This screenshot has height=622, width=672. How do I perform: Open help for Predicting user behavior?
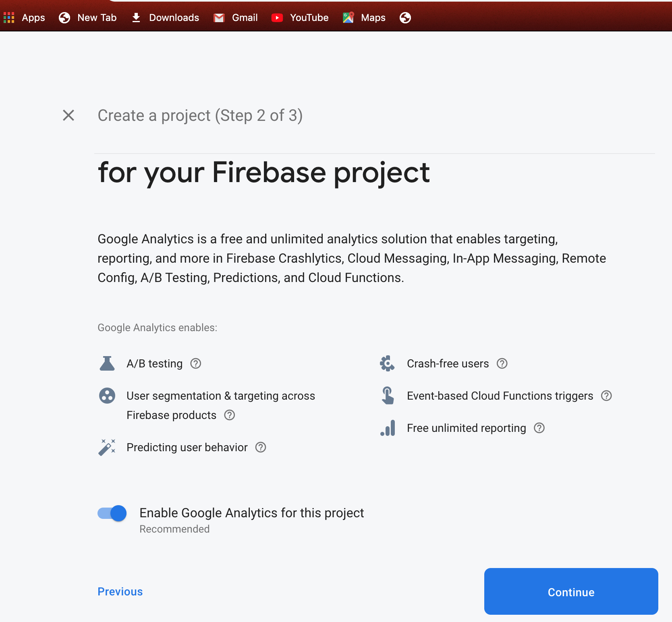[261, 447]
